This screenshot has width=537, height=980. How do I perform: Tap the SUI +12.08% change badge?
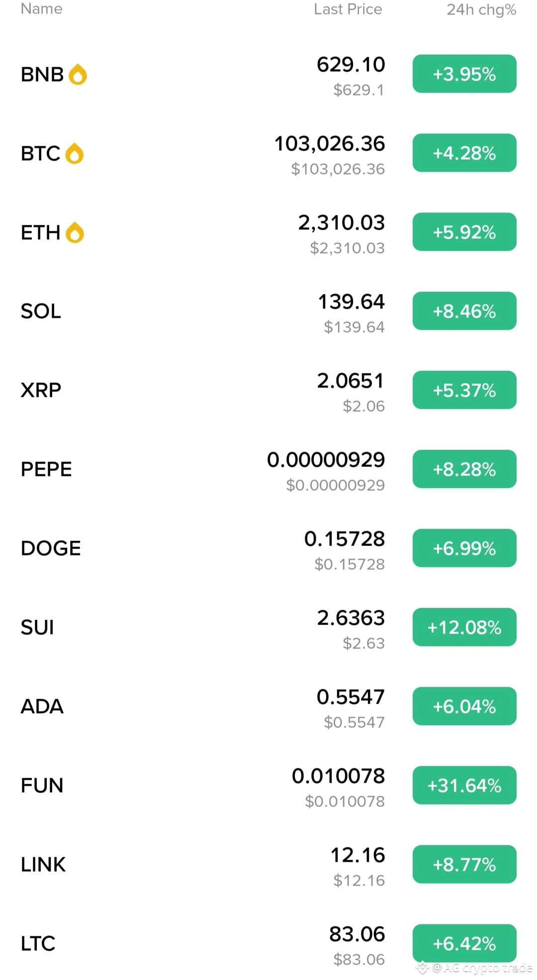point(464,627)
